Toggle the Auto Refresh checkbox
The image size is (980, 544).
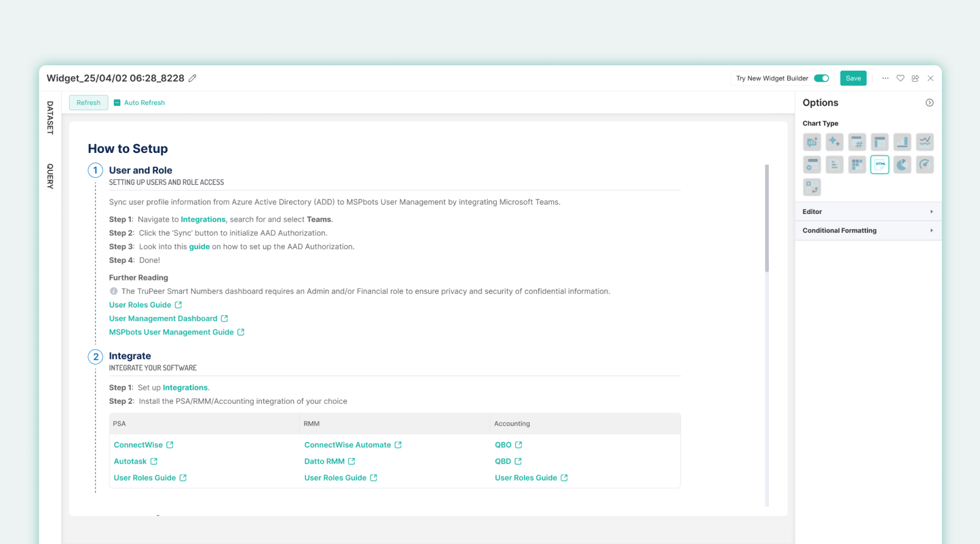coord(117,103)
